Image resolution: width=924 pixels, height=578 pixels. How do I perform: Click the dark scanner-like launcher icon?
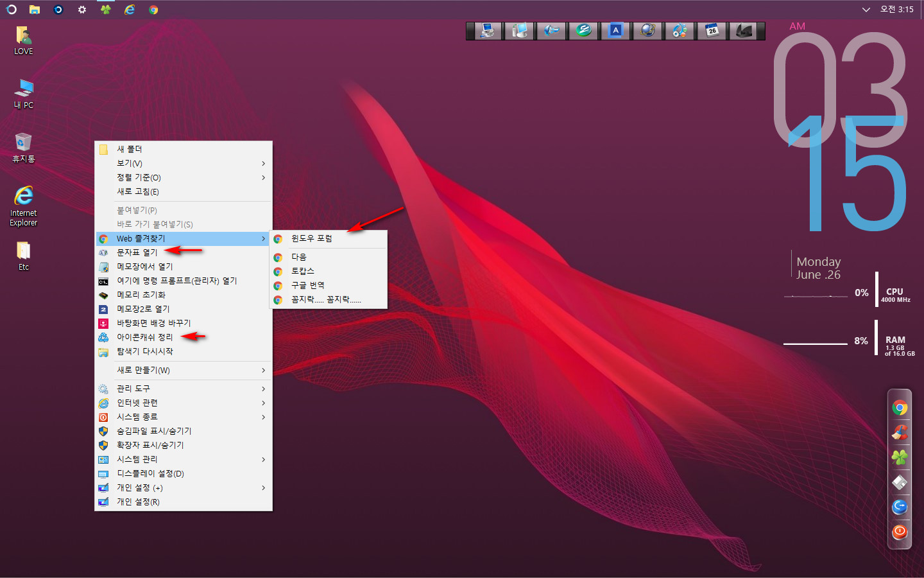click(x=744, y=31)
